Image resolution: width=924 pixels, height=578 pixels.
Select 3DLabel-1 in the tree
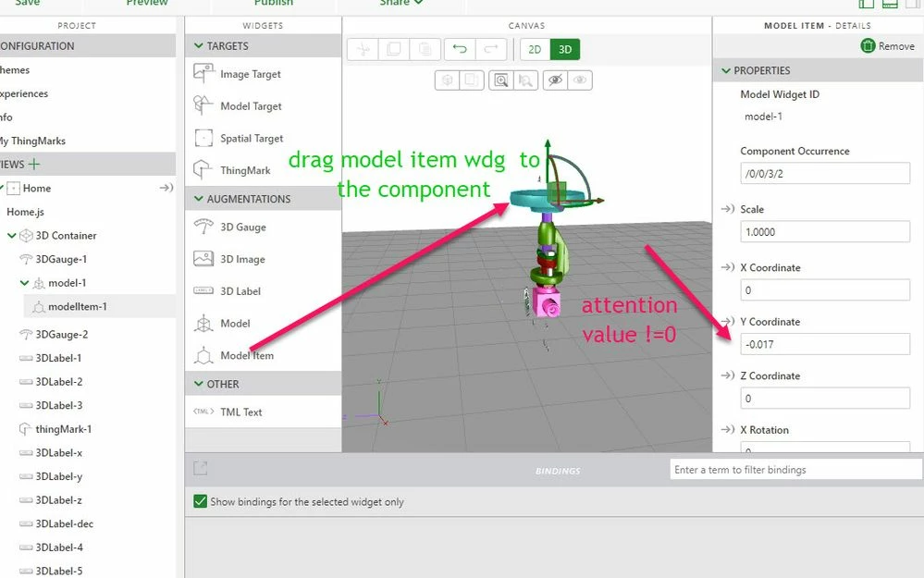point(58,358)
